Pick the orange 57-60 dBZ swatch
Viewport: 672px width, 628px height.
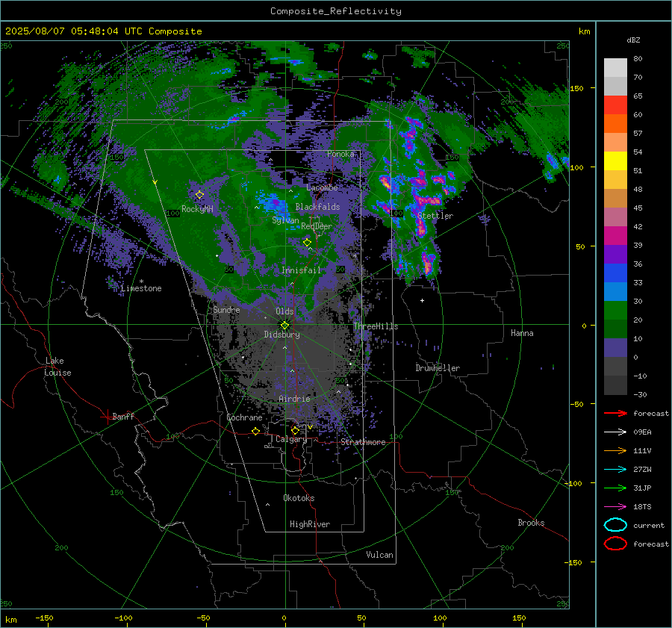point(615,124)
